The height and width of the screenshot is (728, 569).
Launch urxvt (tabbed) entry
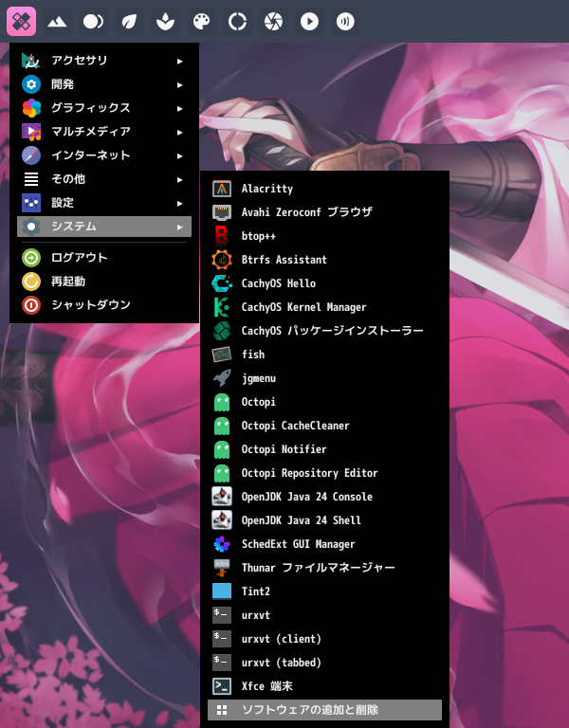click(324, 662)
